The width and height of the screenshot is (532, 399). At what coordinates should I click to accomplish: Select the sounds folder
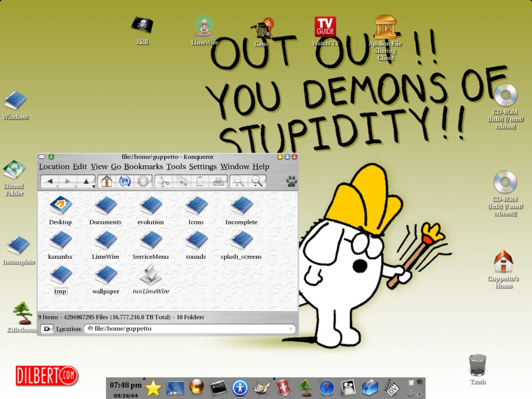tap(196, 245)
